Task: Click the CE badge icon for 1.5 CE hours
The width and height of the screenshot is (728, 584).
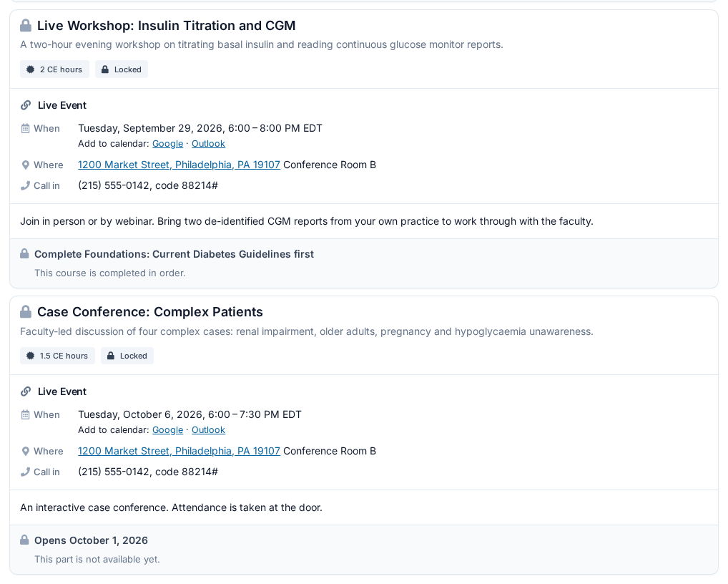Action: coord(31,356)
